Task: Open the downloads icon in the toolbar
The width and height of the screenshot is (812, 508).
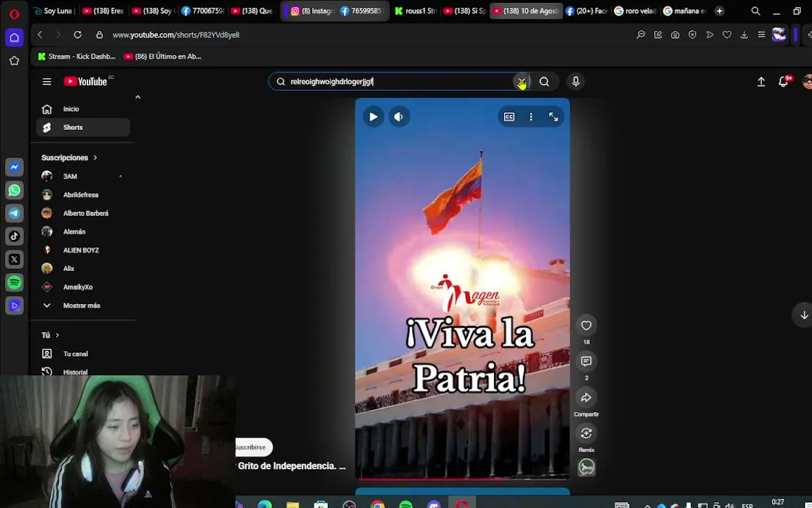Action: (x=744, y=35)
